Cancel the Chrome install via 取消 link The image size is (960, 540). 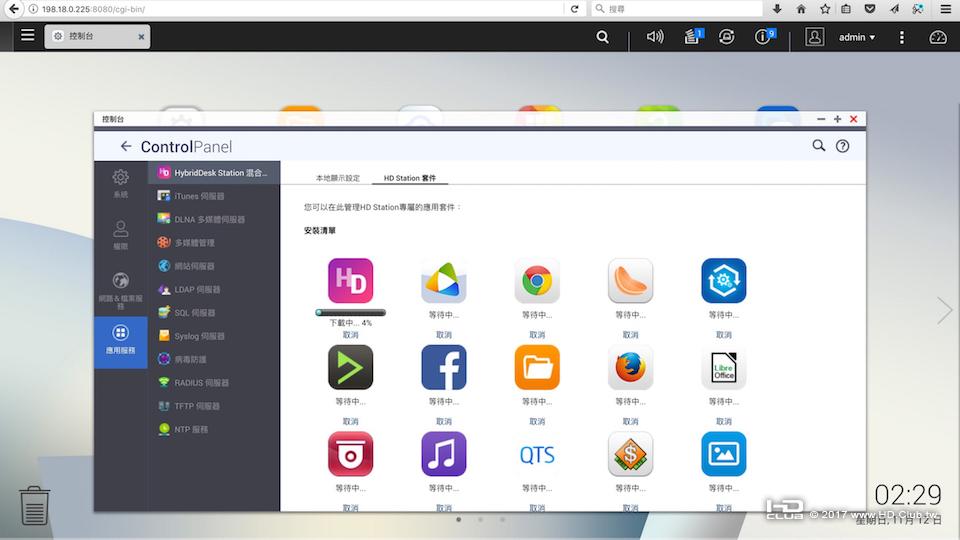click(x=537, y=335)
